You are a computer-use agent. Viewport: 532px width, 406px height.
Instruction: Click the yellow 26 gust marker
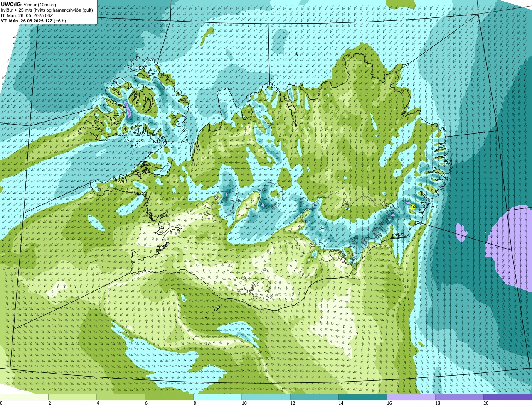pos(412,206)
